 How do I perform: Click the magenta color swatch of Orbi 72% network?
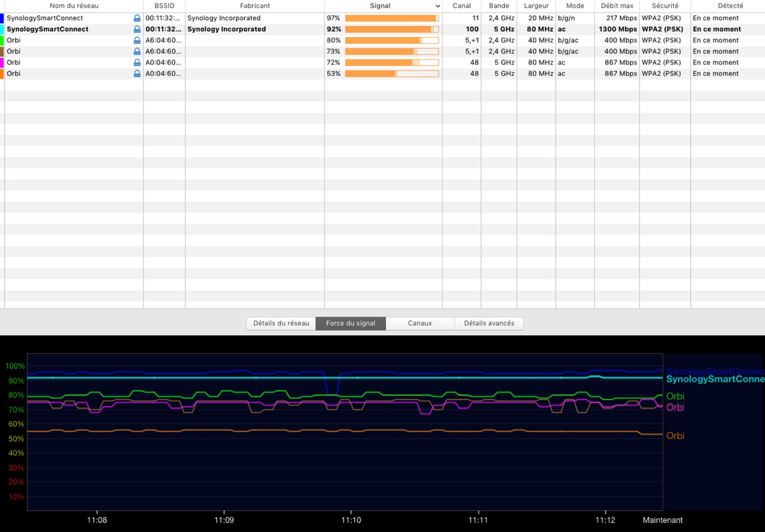click(2, 62)
